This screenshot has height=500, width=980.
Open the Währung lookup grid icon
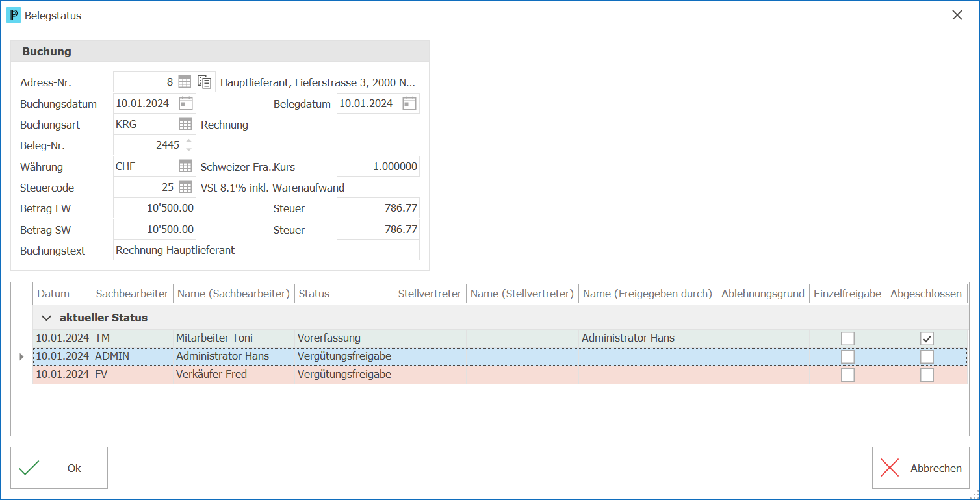(185, 166)
